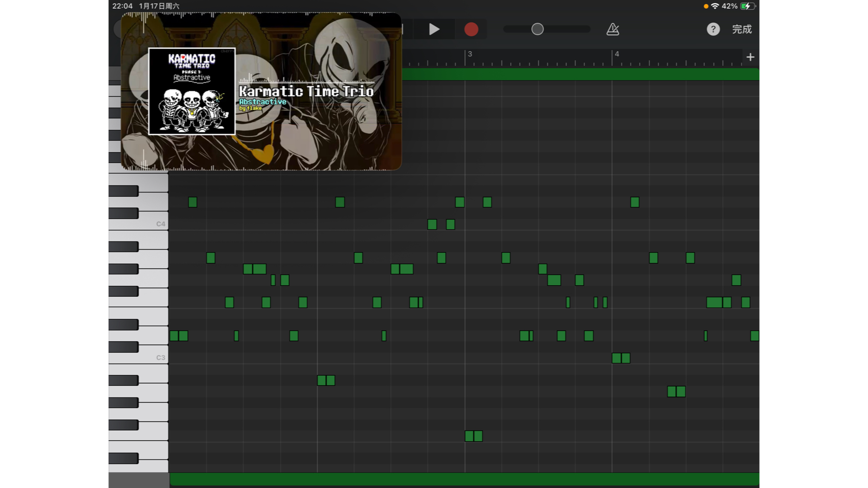
Task: Tap the red Record button
Action: pos(471,29)
